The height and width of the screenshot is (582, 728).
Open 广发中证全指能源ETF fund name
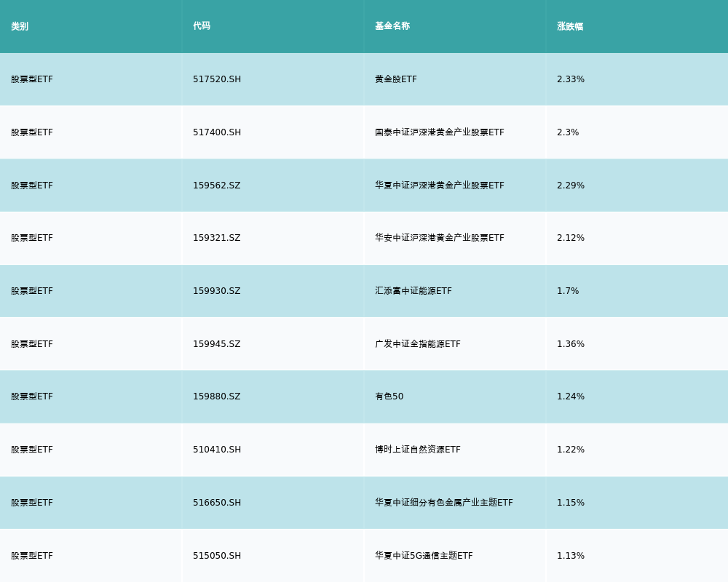click(418, 344)
